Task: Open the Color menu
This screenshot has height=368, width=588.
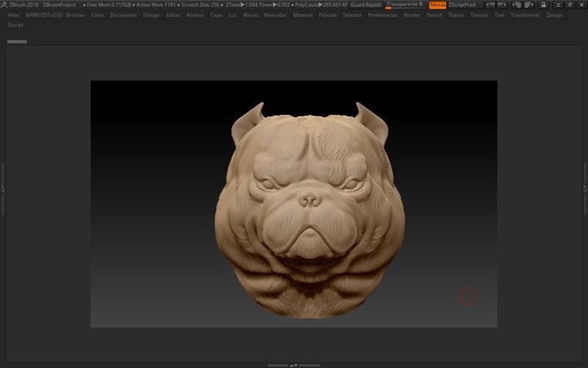Action: tap(98, 15)
